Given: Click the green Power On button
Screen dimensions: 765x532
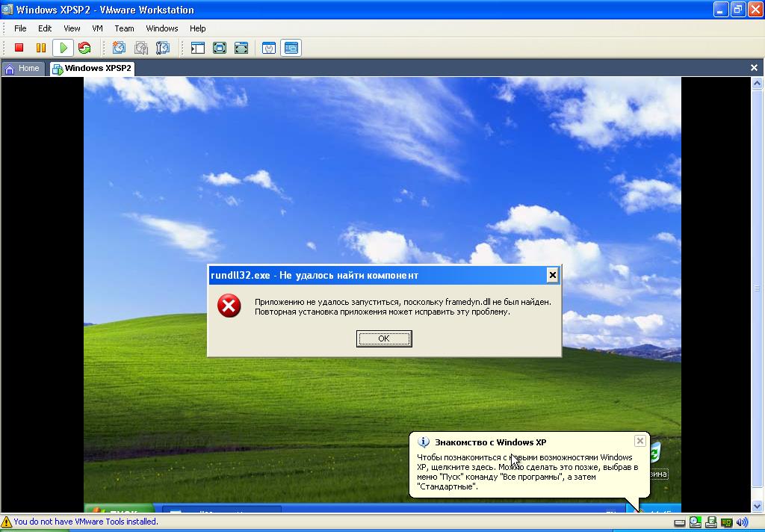Looking at the screenshot, I should tap(64, 48).
